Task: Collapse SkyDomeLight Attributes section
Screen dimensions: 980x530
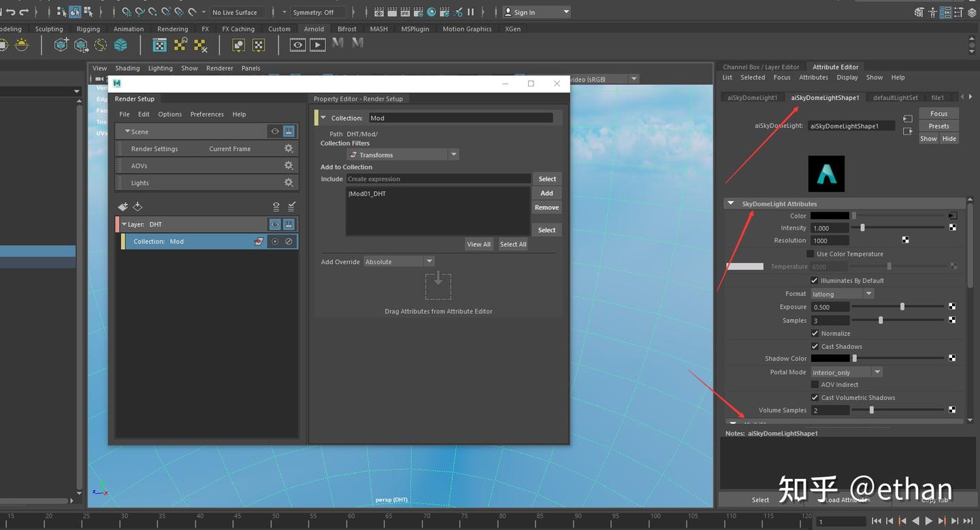Action: click(731, 203)
